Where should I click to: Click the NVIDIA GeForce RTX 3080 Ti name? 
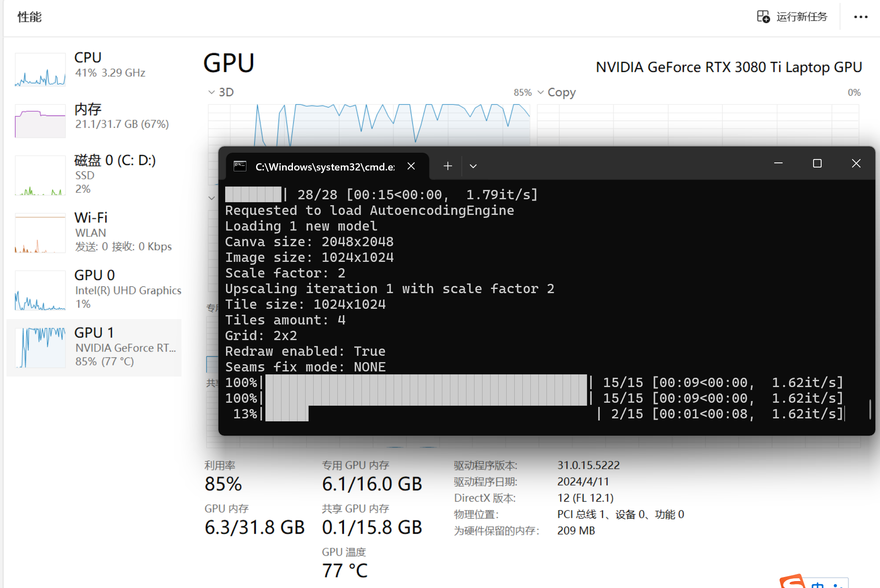click(x=729, y=67)
